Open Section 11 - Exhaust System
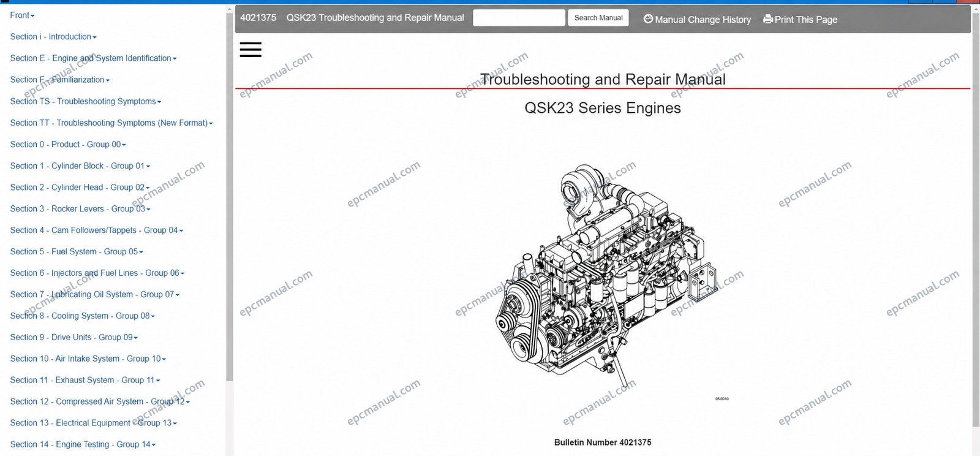Viewport: 980px width, 456px height. click(85, 380)
